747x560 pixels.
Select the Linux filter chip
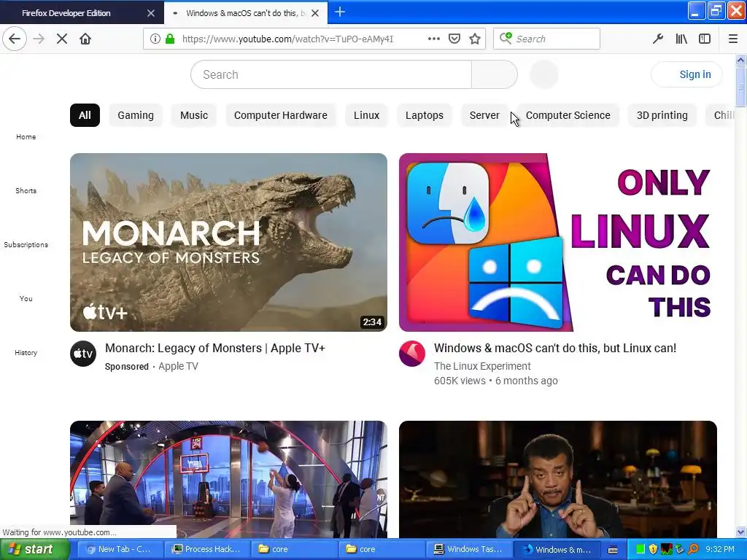[366, 115]
